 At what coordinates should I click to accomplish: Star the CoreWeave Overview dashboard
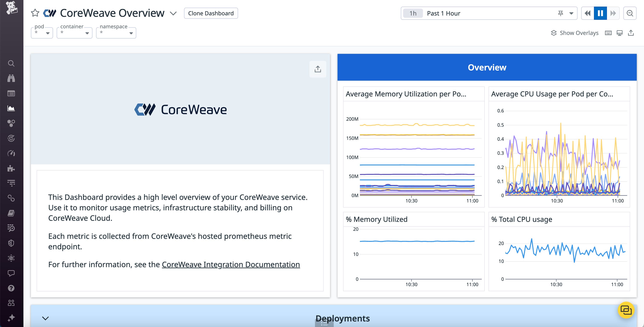point(35,13)
